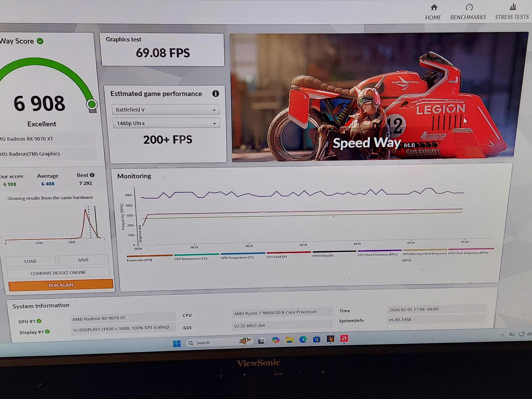Click COMPARE RESULT ONLINE button
The image size is (532, 399).
tap(58, 273)
